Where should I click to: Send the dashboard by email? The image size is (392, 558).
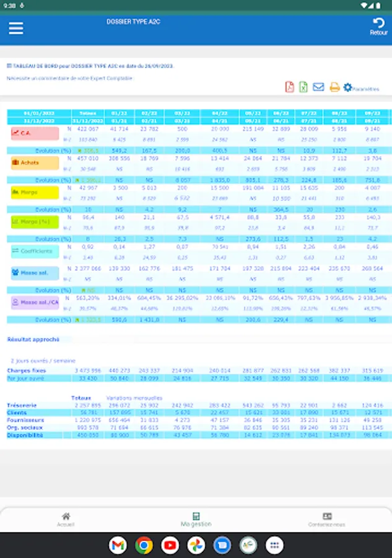(x=318, y=87)
